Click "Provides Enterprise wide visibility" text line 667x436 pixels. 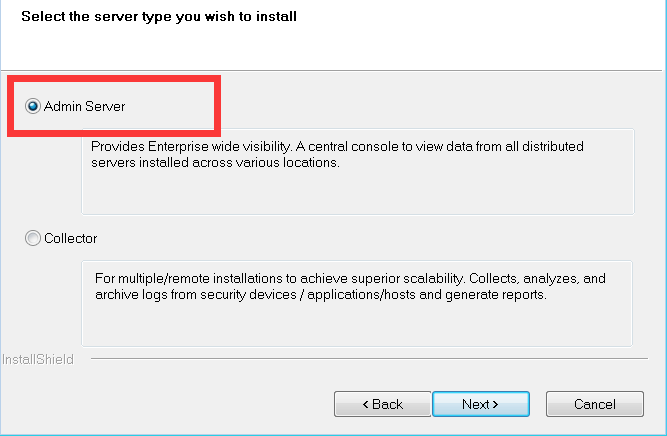337,146
